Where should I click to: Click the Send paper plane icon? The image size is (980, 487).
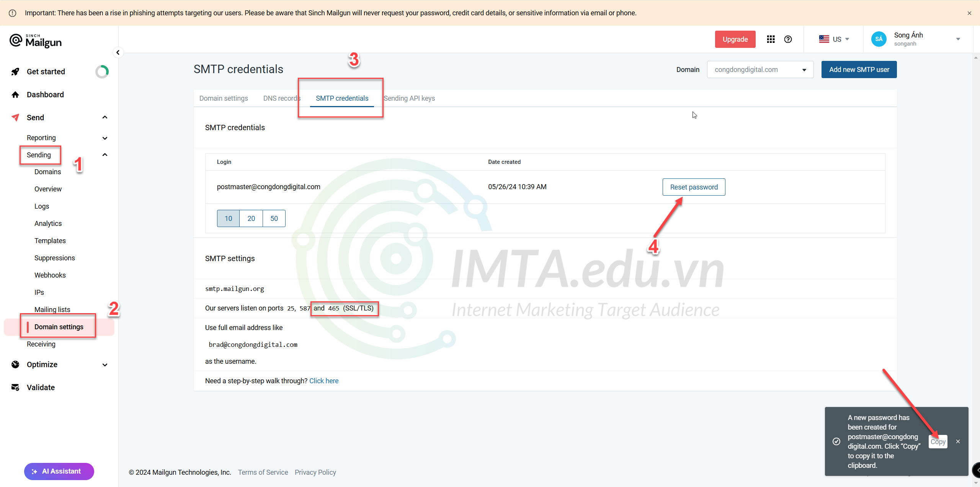pyautogui.click(x=15, y=118)
